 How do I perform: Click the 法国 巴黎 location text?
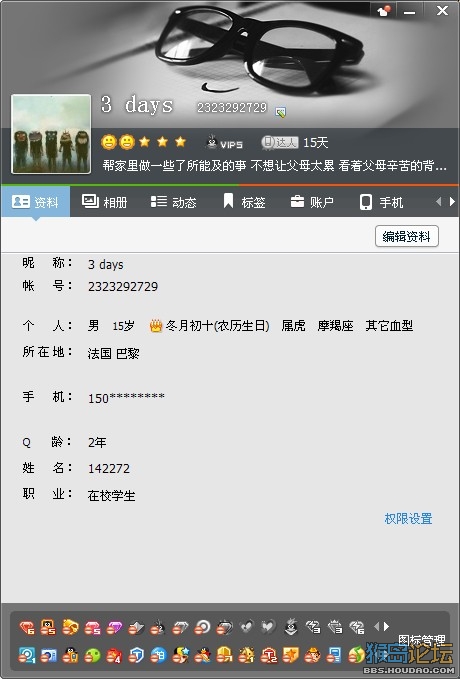[113, 353]
